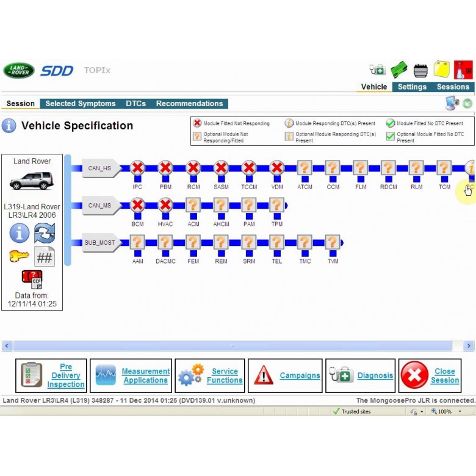Switch to Selected Symptoms tab
This screenshot has height=476, width=476.
81,104
